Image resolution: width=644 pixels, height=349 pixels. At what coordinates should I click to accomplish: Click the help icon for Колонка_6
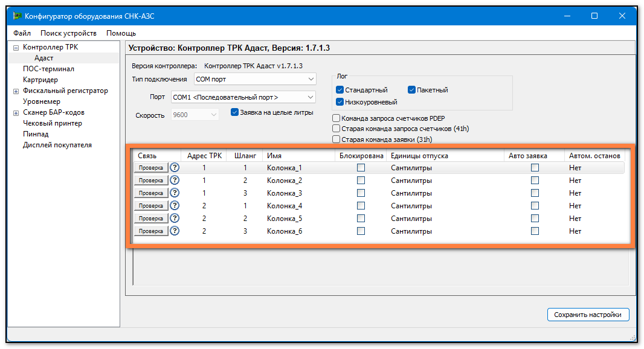pyautogui.click(x=175, y=231)
